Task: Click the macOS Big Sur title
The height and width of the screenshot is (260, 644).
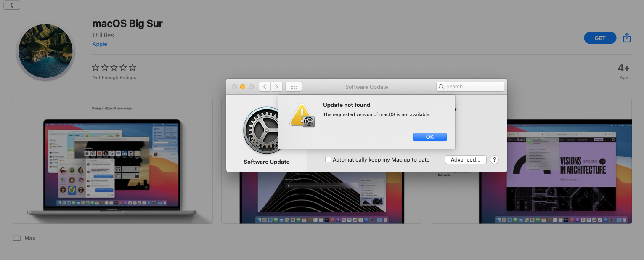Action: click(127, 24)
